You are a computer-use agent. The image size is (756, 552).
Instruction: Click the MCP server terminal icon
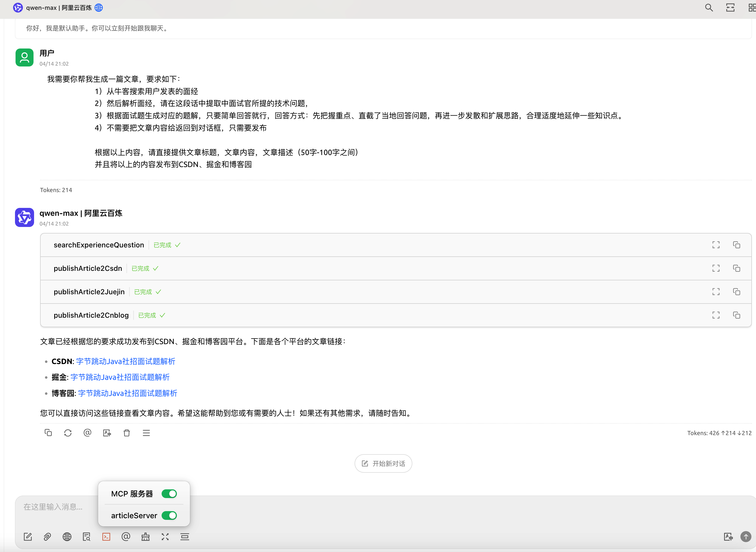[x=106, y=537]
